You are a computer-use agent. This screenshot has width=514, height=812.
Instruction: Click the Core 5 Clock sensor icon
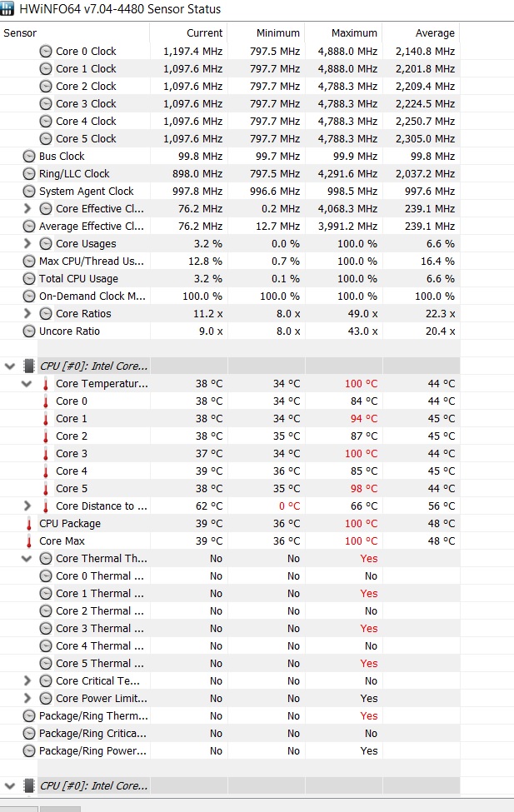[46, 138]
